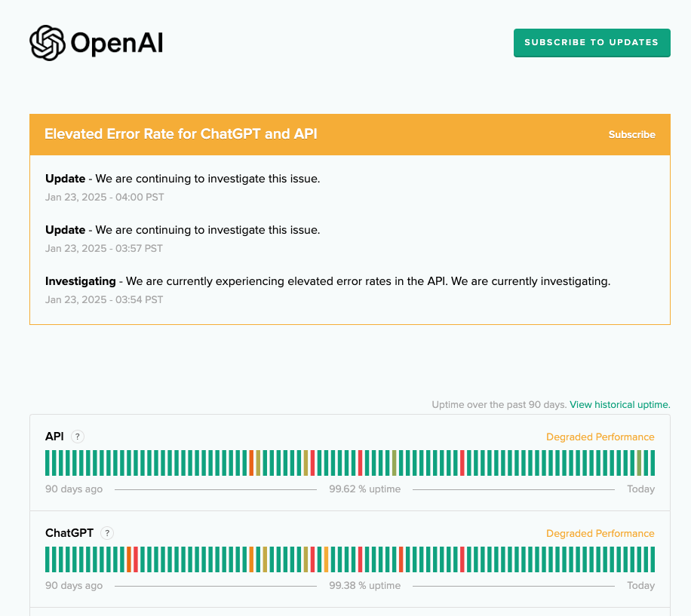Click the last red bar in API uptime
The image size is (691, 616).
[462, 463]
